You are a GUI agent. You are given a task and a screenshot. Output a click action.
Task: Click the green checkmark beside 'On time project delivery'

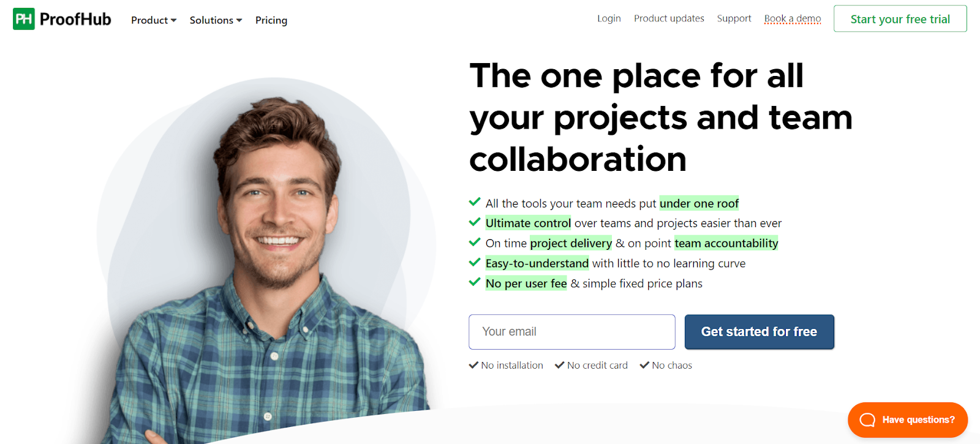[475, 242]
